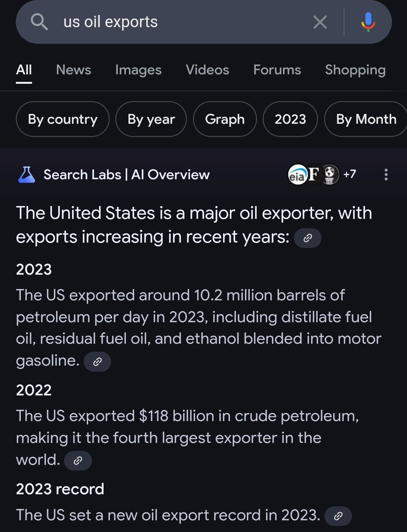Open link icon after 'recent years:'
The height and width of the screenshot is (532, 407).
308,238
